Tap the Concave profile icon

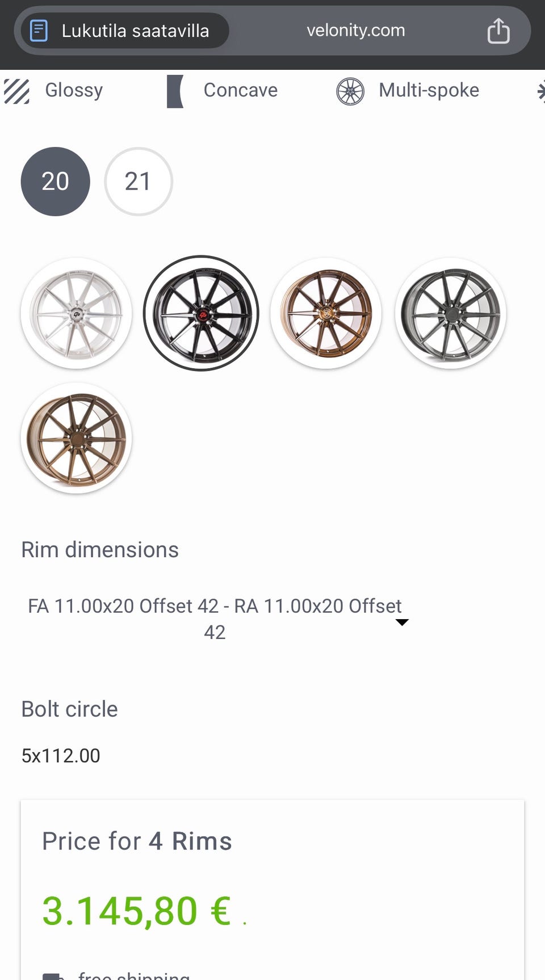click(175, 91)
